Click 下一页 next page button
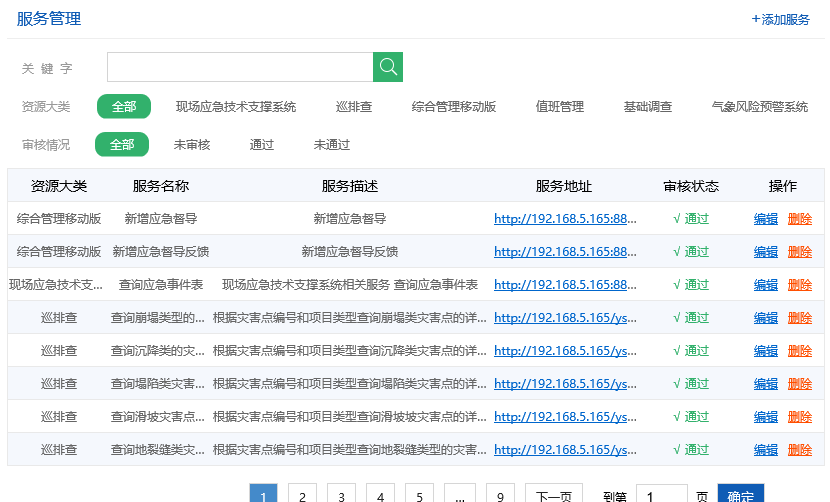 pos(554,496)
